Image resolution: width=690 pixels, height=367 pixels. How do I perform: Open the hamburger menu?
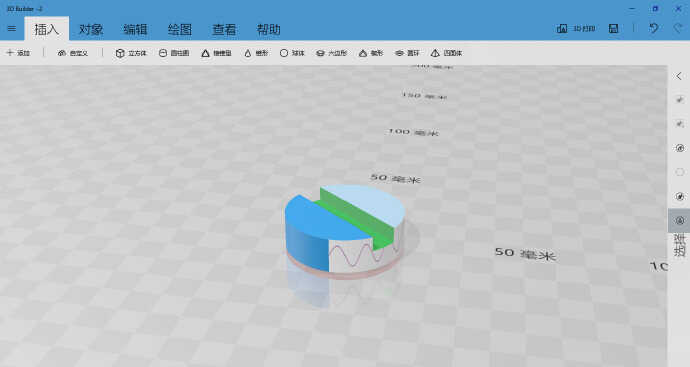[12, 29]
